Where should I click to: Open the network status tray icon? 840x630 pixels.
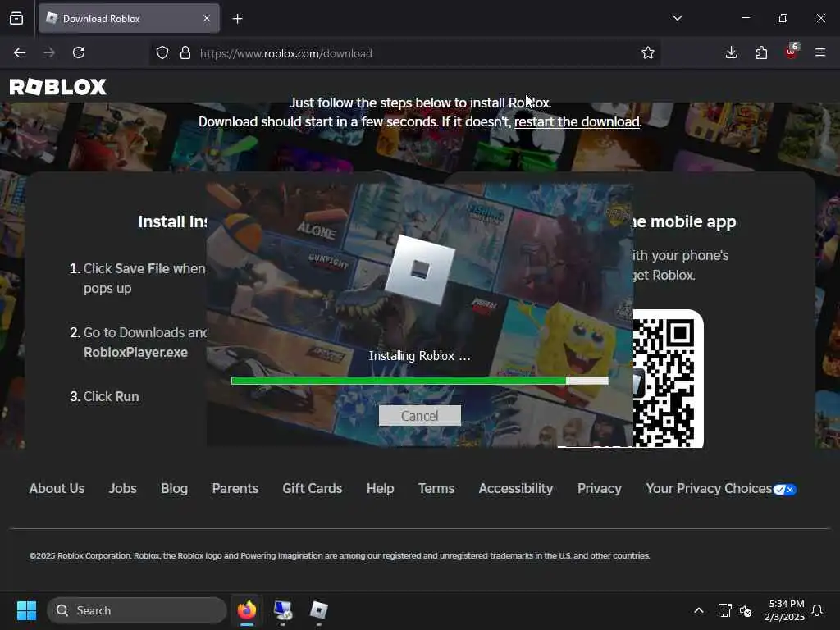(x=724, y=610)
